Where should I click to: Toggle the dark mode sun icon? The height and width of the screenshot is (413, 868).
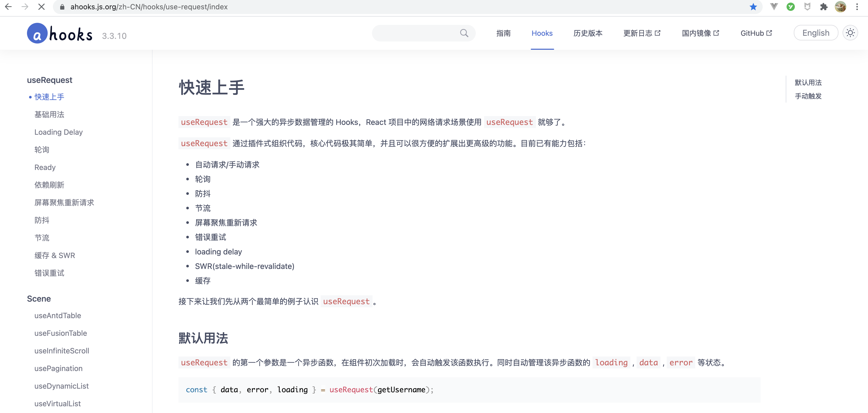pyautogui.click(x=850, y=33)
